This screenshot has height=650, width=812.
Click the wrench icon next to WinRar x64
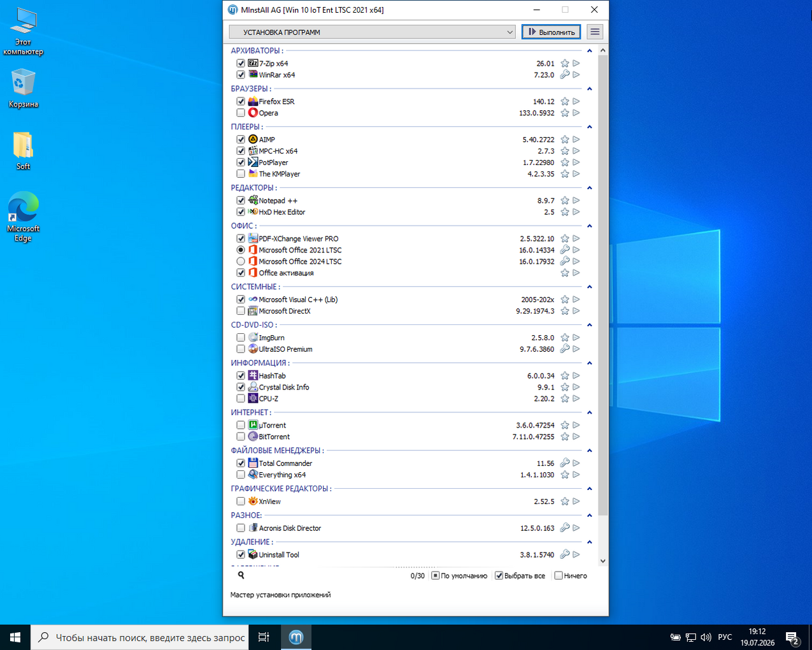[565, 75]
